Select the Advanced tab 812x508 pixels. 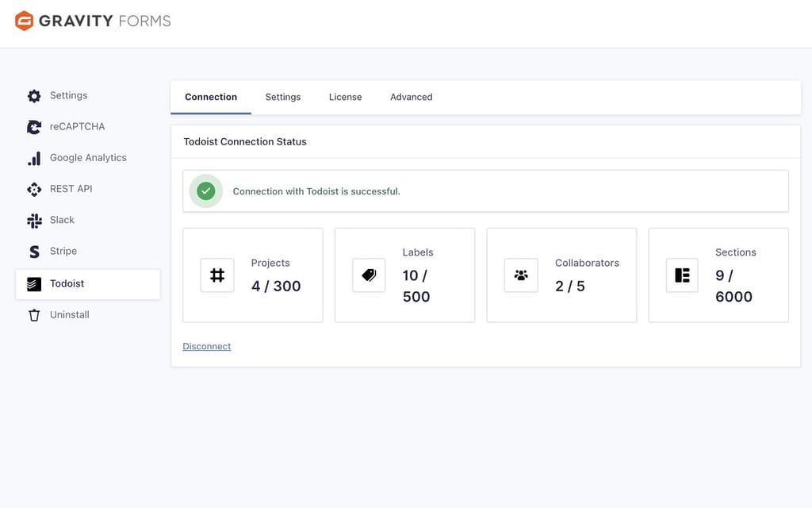411,96
